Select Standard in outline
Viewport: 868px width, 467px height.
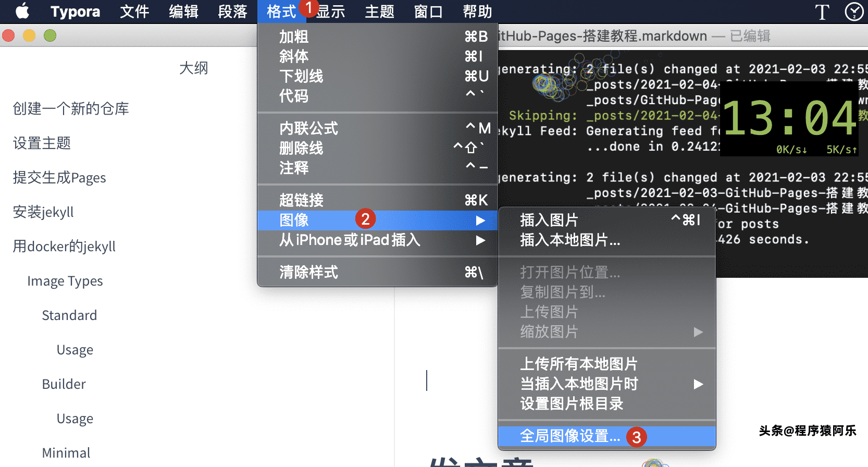[x=69, y=315]
